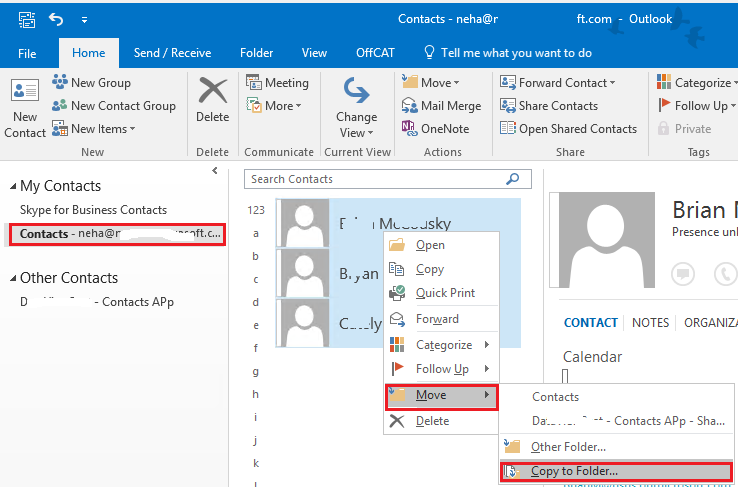Image resolution: width=738 pixels, height=487 pixels.
Task: Switch to the View tab
Action: pos(314,53)
